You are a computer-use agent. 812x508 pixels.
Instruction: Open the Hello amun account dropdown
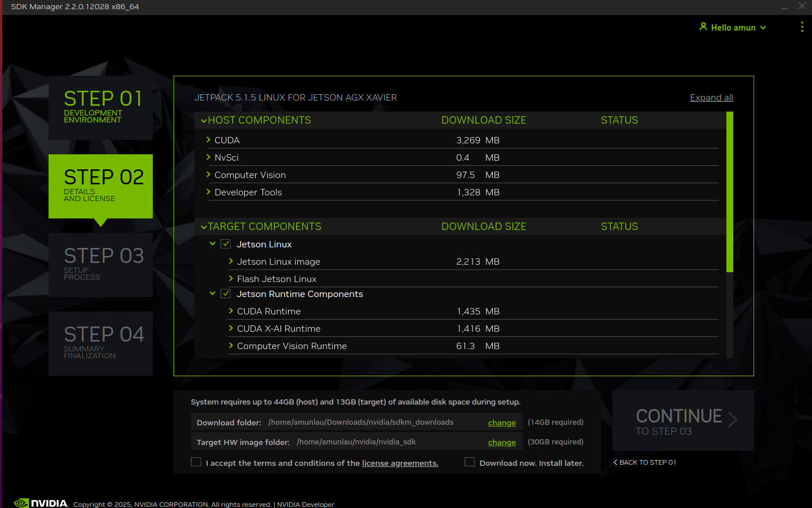[x=733, y=27]
